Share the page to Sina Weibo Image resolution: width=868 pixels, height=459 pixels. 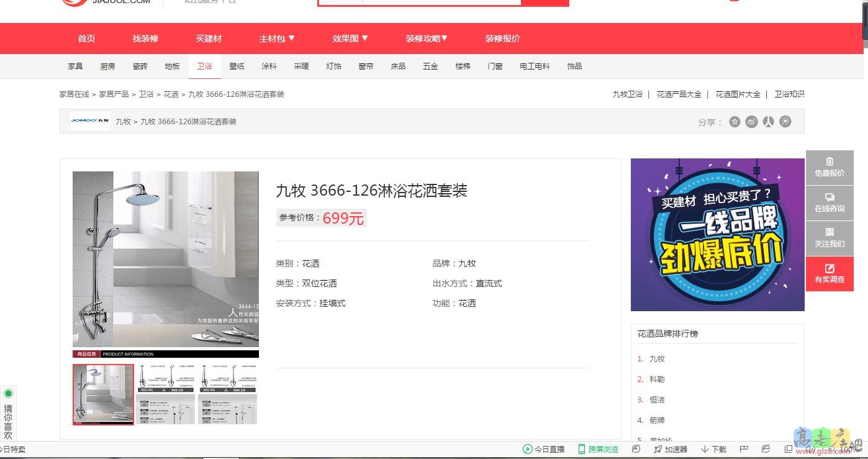pos(751,122)
